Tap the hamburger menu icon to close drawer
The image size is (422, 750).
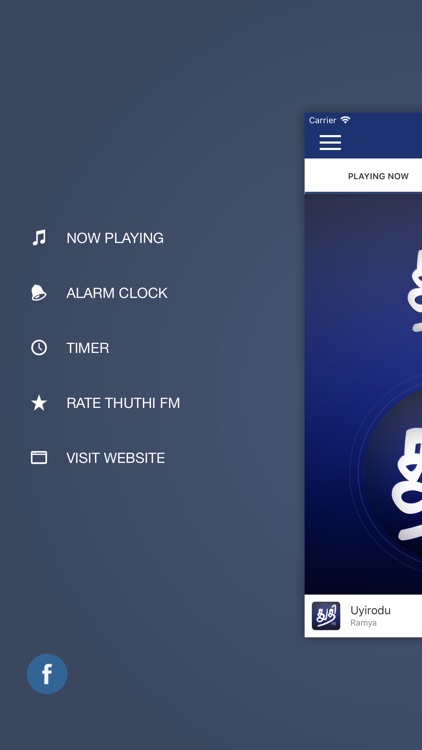pyautogui.click(x=330, y=143)
